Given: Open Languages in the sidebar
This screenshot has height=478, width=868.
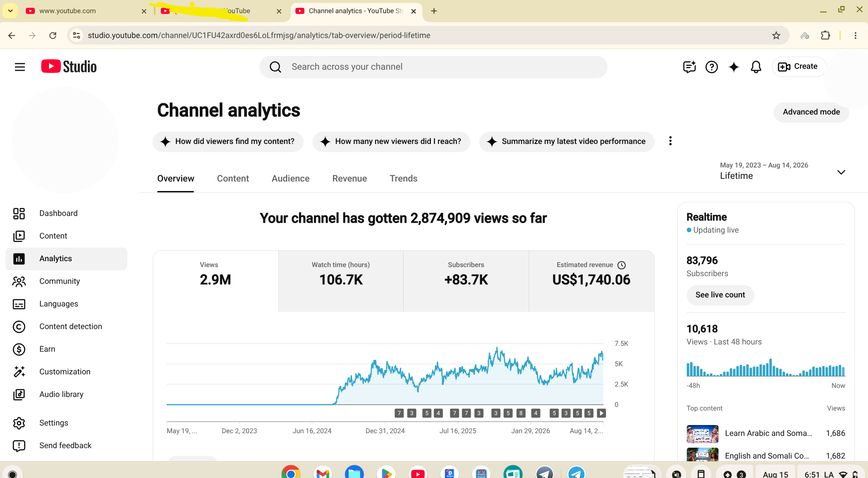Looking at the screenshot, I should pos(66,304).
